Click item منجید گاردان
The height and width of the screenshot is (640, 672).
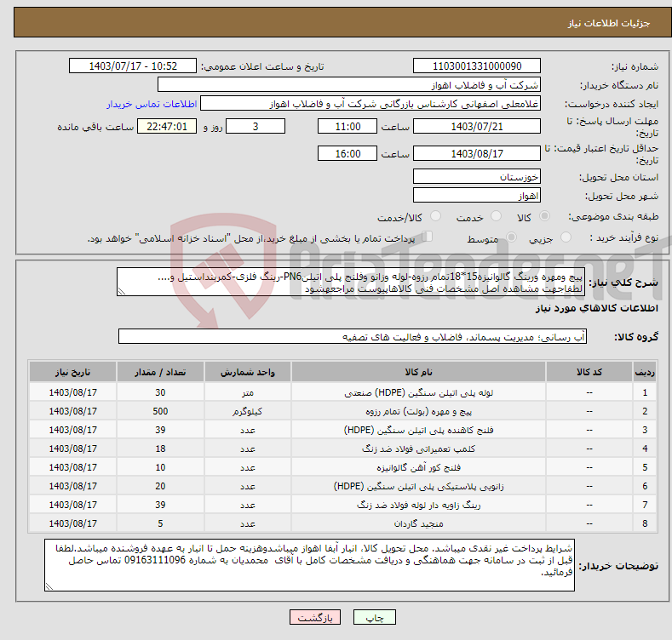tap(418, 523)
